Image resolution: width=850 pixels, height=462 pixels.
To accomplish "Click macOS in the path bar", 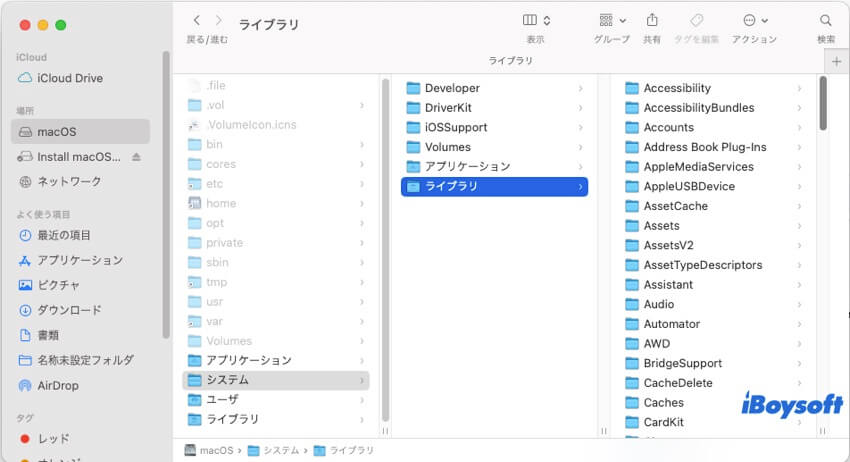I will click(209, 450).
